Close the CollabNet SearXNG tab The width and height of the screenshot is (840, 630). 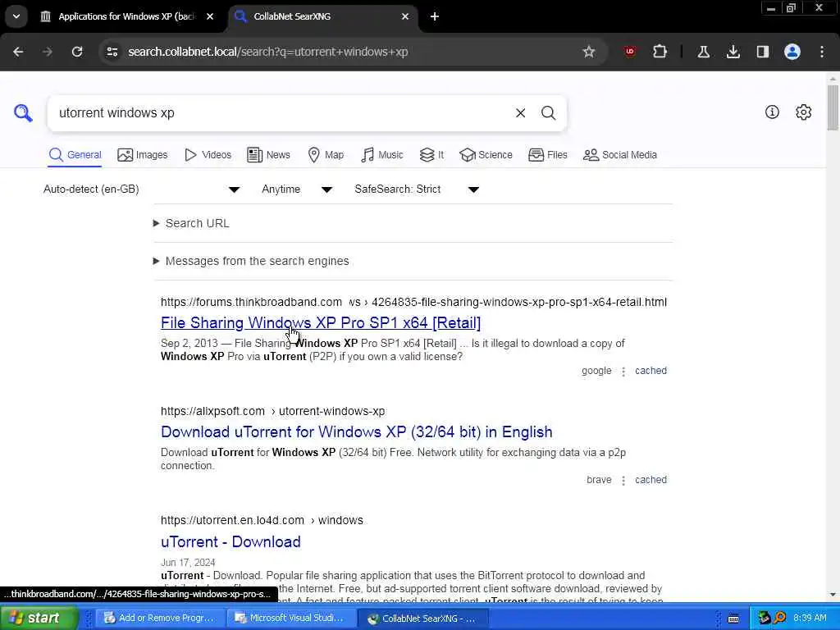pos(405,16)
